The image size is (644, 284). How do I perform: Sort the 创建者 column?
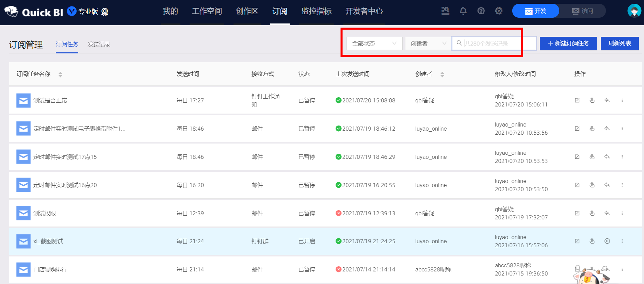(442, 74)
